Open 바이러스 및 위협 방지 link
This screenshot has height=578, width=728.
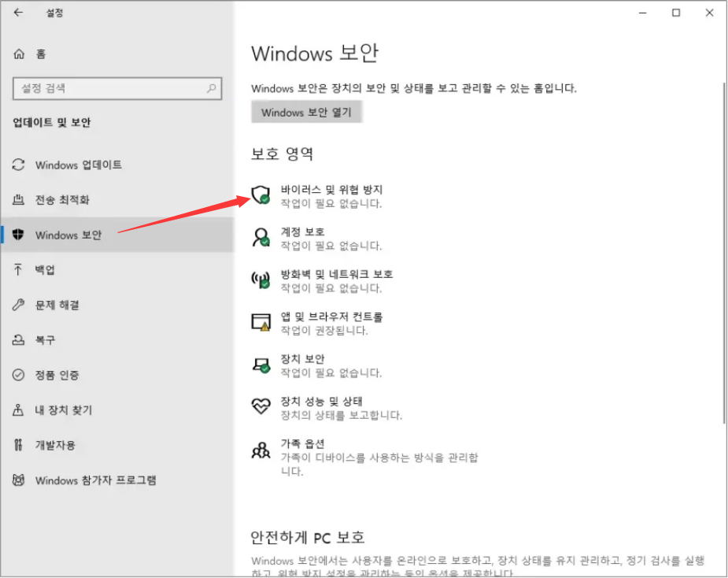[331, 190]
